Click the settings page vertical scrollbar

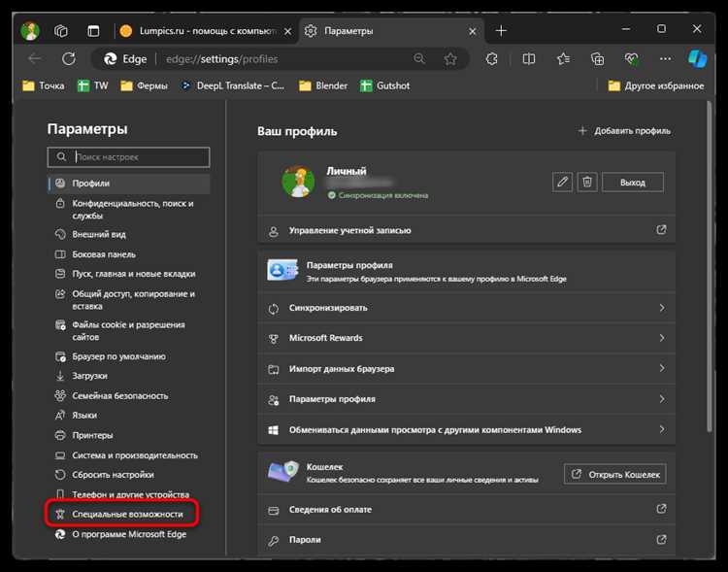pyautogui.click(x=709, y=267)
